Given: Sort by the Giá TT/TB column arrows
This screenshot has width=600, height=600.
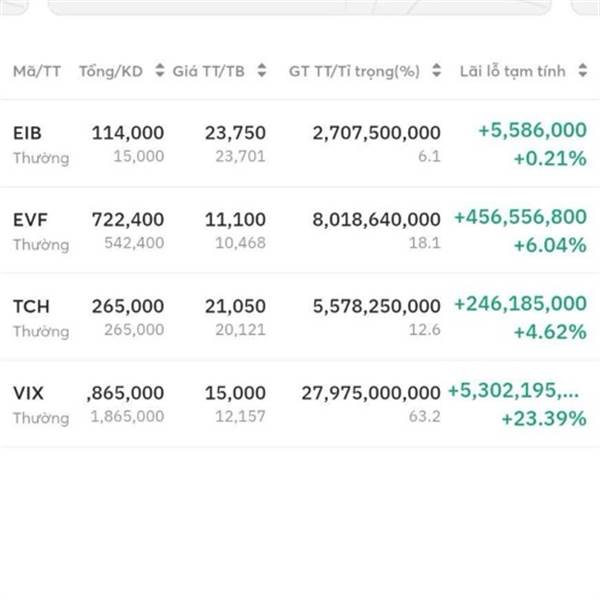Looking at the screenshot, I should tap(261, 70).
